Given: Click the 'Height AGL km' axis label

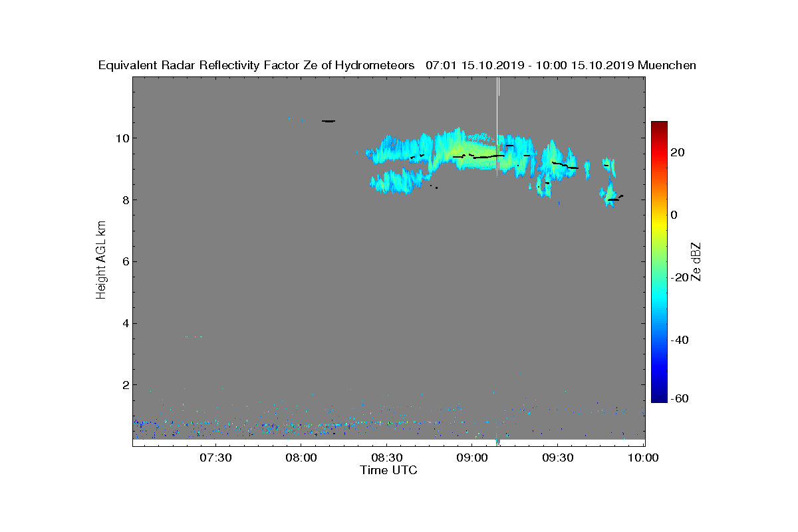Looking at the screenshot, I should [x=101, y=261].
